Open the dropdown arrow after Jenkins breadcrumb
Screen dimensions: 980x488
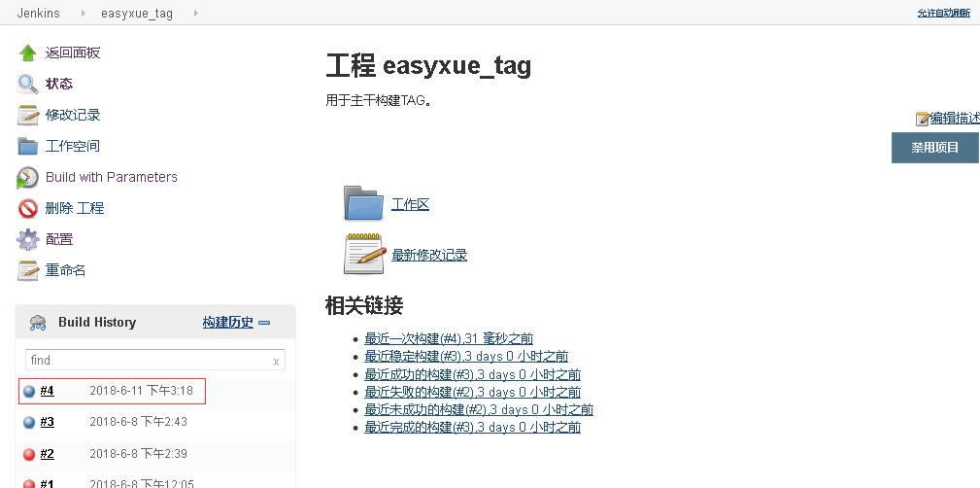click(x=84, y=13)
